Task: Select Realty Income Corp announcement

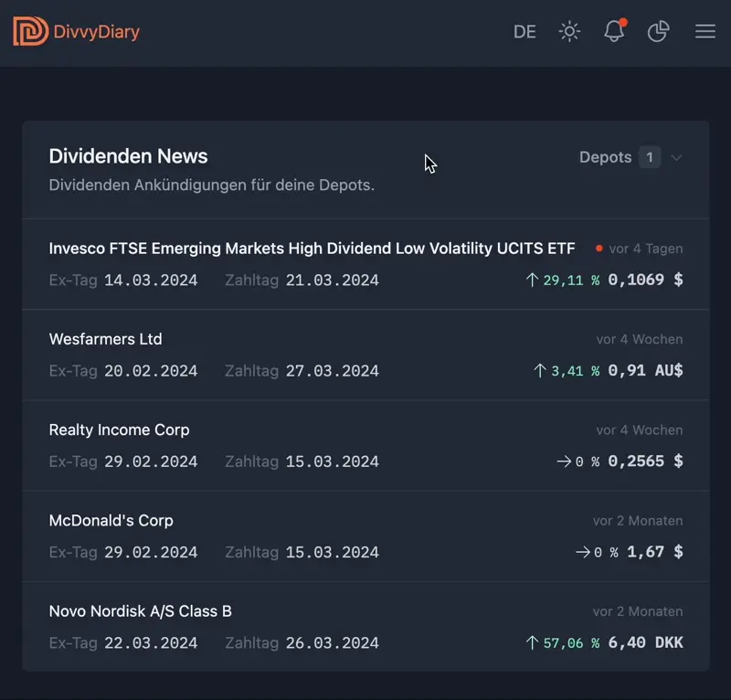Action: [x=119, y=430]
